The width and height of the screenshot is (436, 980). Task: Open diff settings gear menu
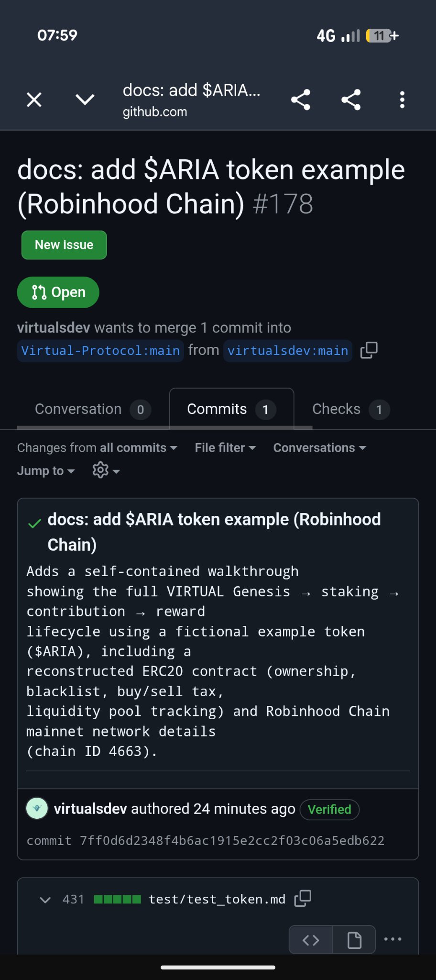pyautogui.click(x=106, y=471)
